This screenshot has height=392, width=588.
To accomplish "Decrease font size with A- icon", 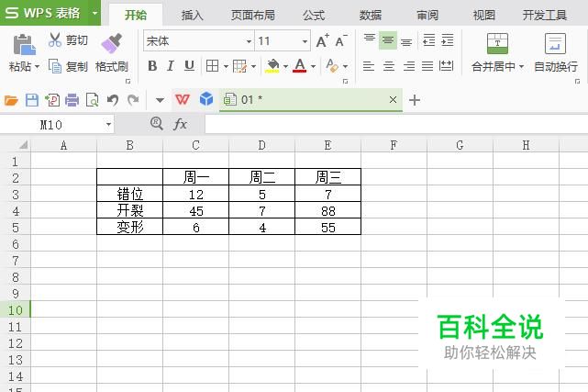I will tap(341, 40).
